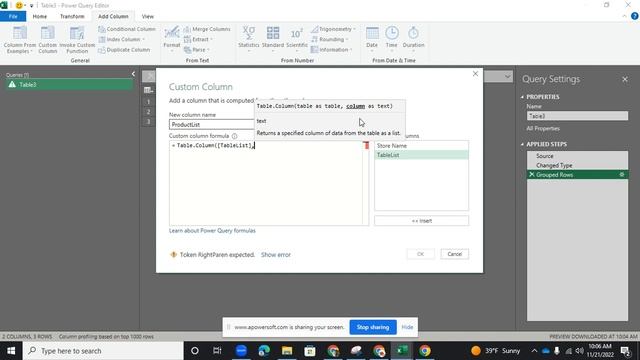Open Task View on taskbar
Viewport: 640px width, 360px height.
[x=217, y=351]
